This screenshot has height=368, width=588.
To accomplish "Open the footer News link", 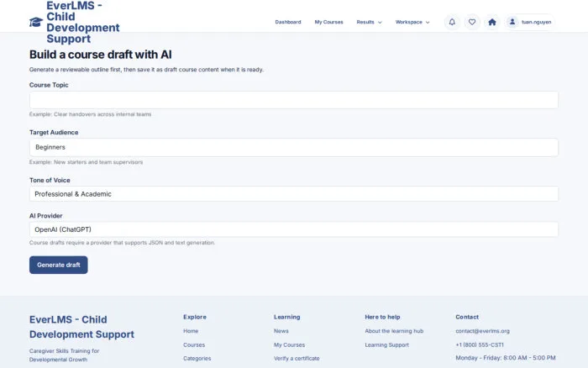I will click(x=281, y=331).
